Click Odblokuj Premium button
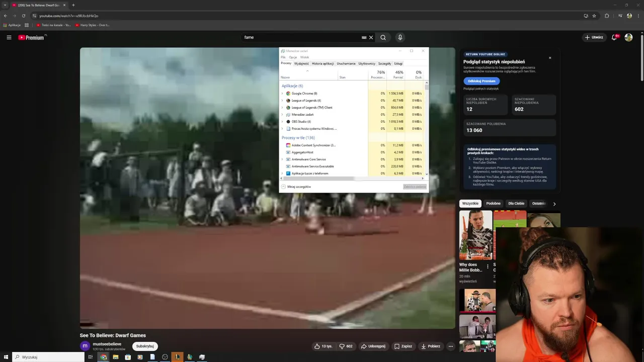Screen dimensions: 644x362 pos(481,81)
